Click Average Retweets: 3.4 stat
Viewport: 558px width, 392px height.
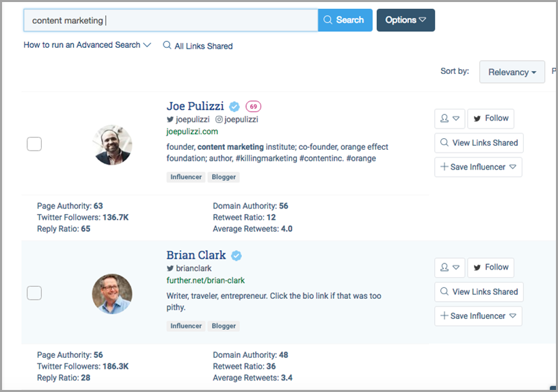click(252, 378)
